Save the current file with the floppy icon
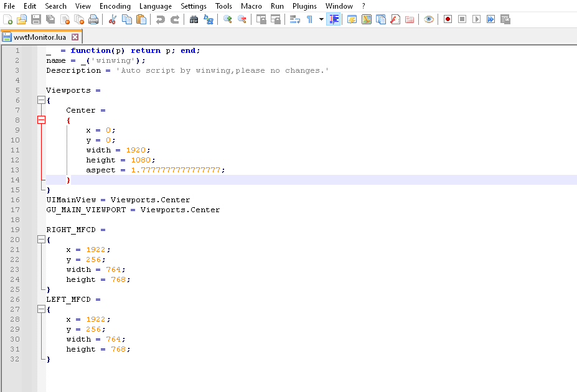577x392 pixels. pos(36,19)
